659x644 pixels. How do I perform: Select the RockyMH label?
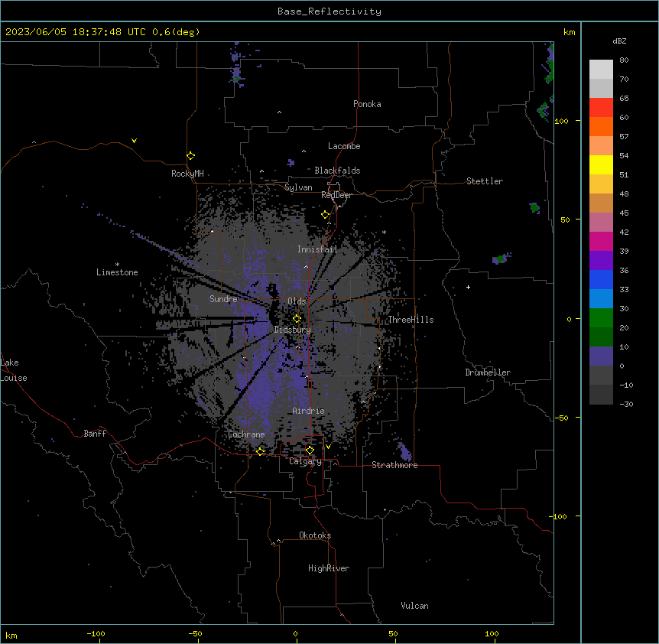pyautogui.click(x=187, y=174)
